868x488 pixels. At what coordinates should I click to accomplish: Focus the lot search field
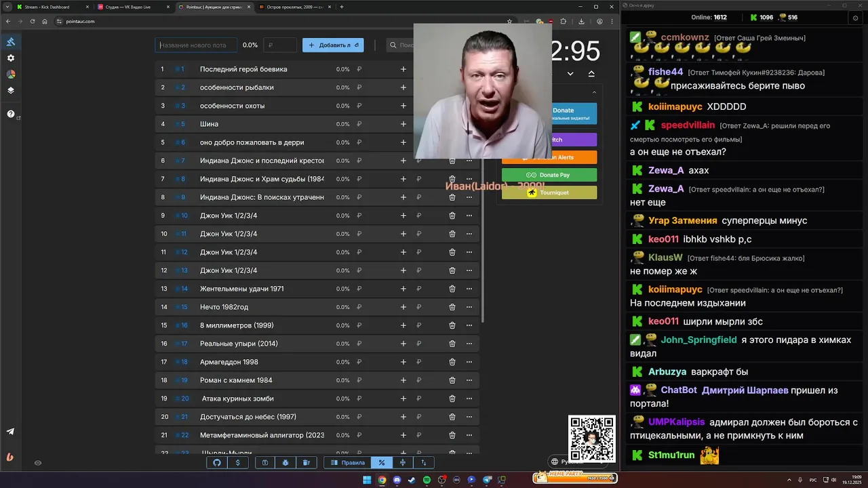(x=400, y=45)
